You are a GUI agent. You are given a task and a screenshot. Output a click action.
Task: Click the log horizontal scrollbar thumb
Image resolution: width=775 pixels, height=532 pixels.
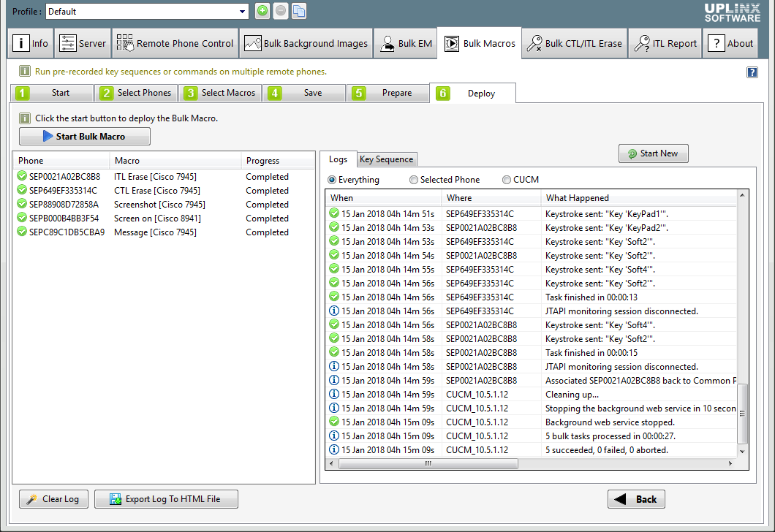(x=428, y=463)
